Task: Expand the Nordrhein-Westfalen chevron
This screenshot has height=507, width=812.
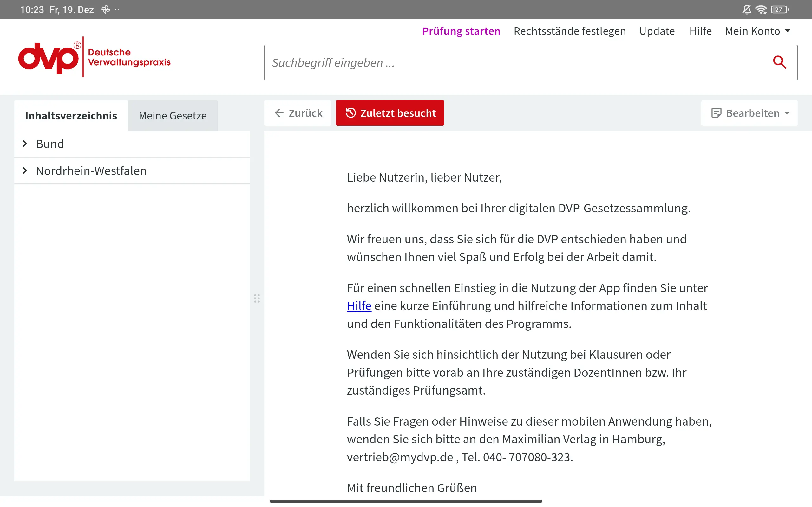Action: (25, 171)
